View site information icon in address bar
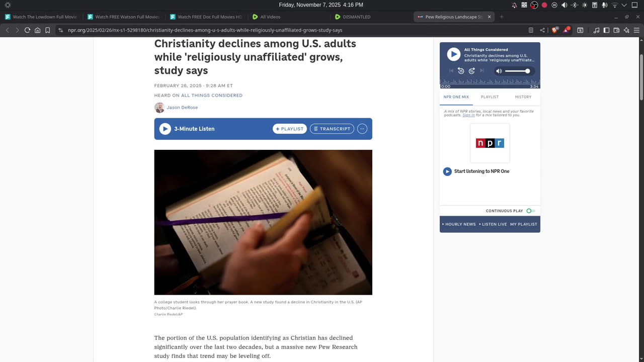644x362 pixels. (x=61, y=30)
